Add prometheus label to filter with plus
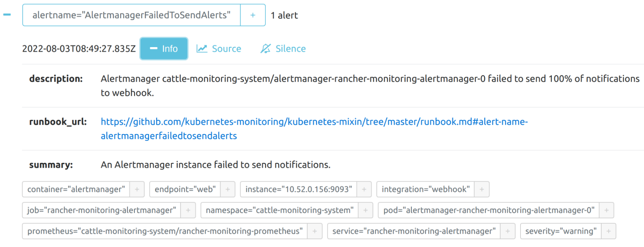 coord(315,231)
